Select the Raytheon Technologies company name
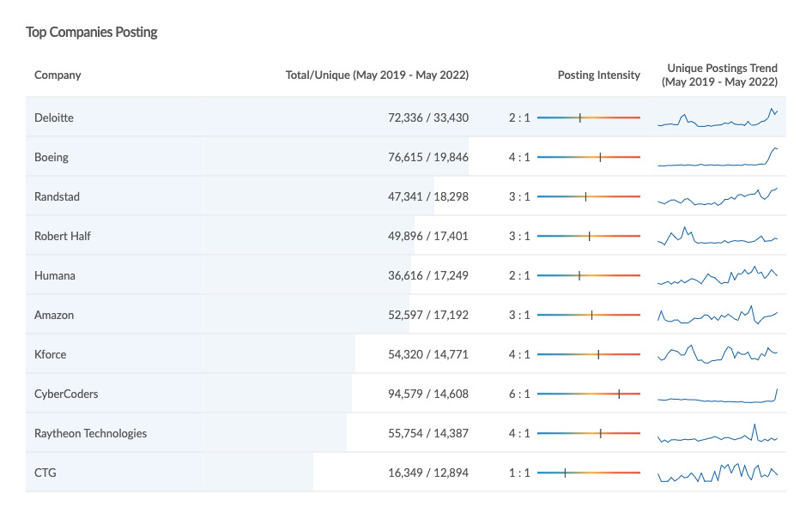Image resolution: width=812 pixels, height=518 pixels. (x=91, y=434)
